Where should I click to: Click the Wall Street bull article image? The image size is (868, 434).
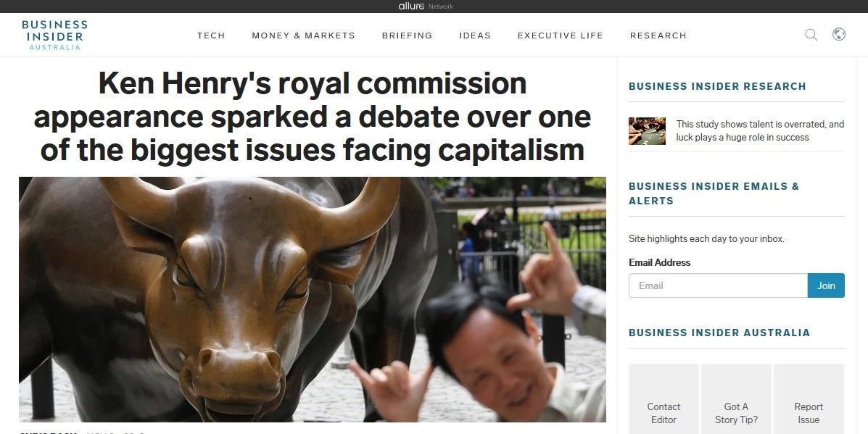point(313,299)
